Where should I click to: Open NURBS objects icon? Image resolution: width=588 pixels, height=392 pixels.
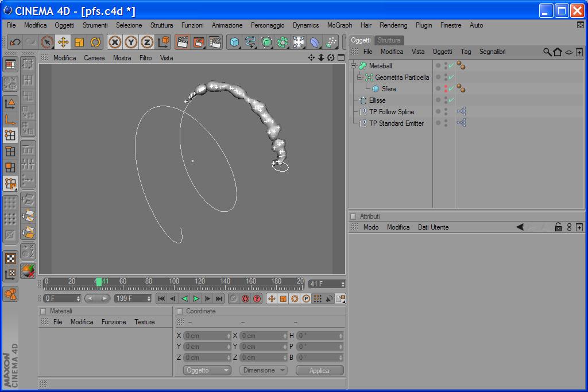[x=266, y=42]
